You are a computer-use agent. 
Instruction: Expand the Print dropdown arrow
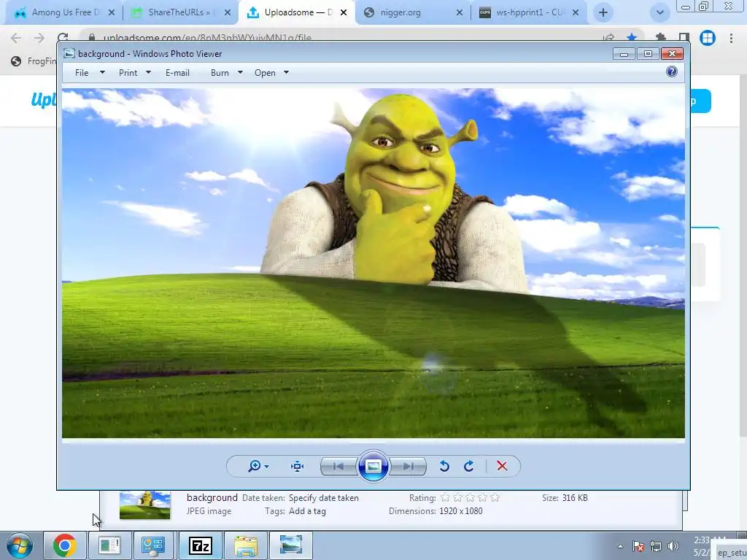click(x=148, y=72)
